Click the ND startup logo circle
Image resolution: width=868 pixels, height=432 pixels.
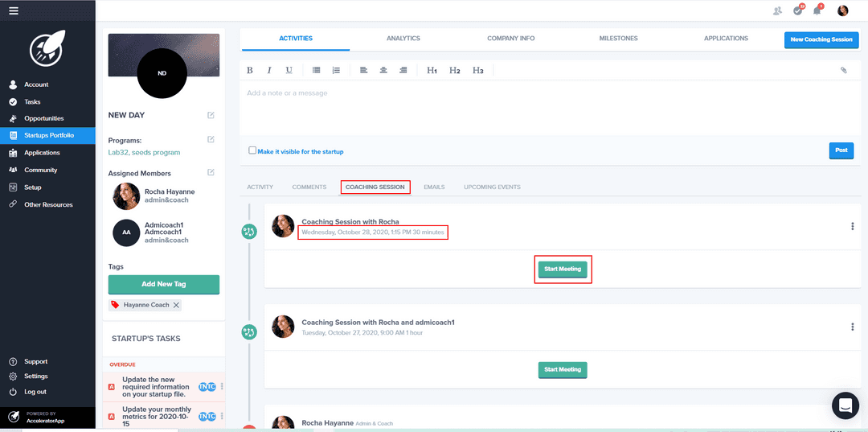pyautogui.click(x=162, y=73)
